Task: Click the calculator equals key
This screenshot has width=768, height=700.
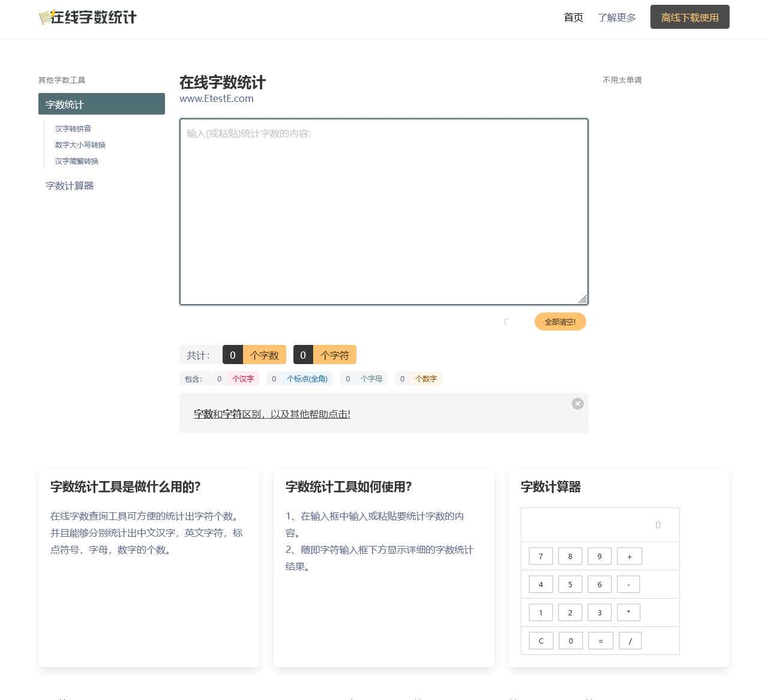Action: pyautogui.click(x=601, y=641)
